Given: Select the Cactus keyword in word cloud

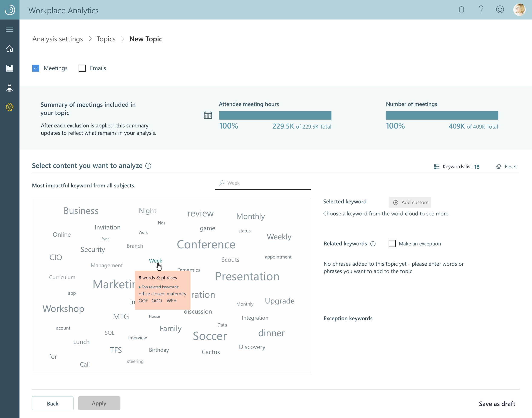Looking at the screenshot, I should click(210, 352).
